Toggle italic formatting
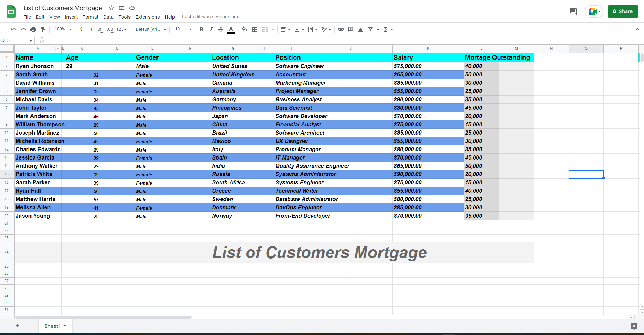 point(211,29)
